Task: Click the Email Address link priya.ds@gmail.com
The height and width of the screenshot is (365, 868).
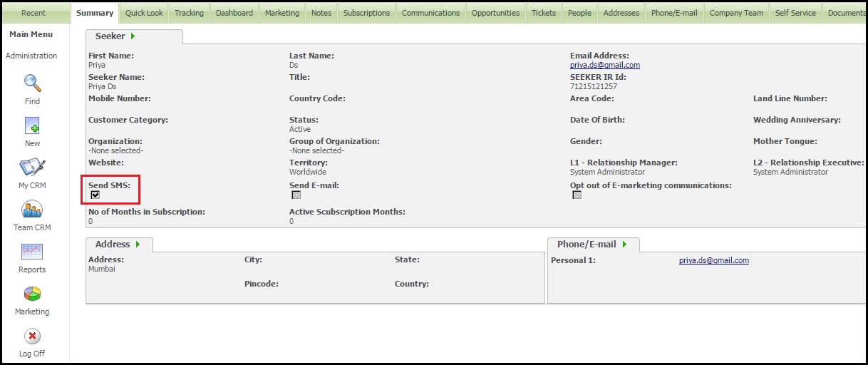Action: pos(604,65)
